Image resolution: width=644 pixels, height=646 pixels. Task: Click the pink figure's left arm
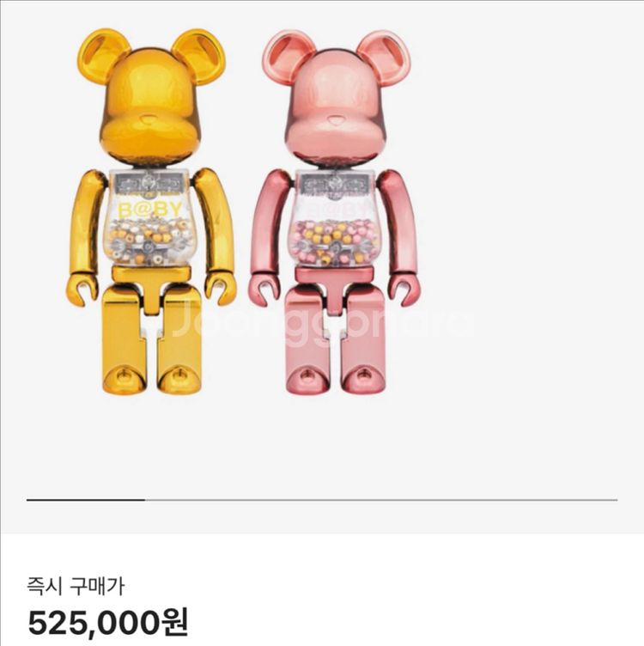270,222
